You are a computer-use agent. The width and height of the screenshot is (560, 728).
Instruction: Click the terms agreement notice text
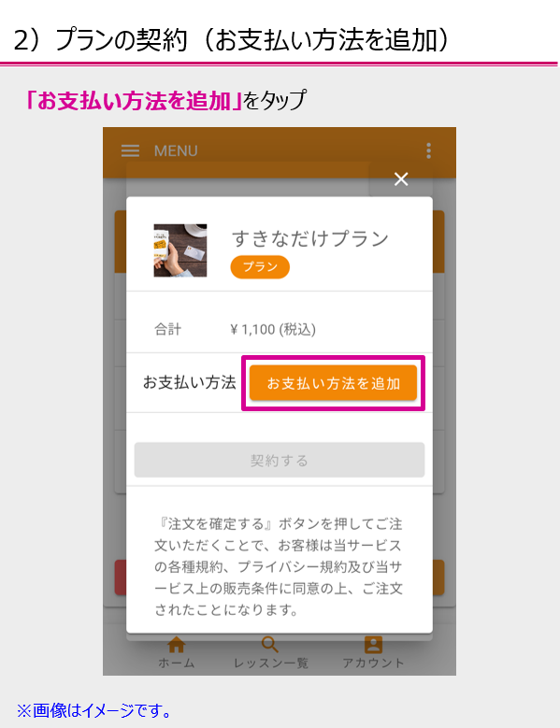click(279, 566)
